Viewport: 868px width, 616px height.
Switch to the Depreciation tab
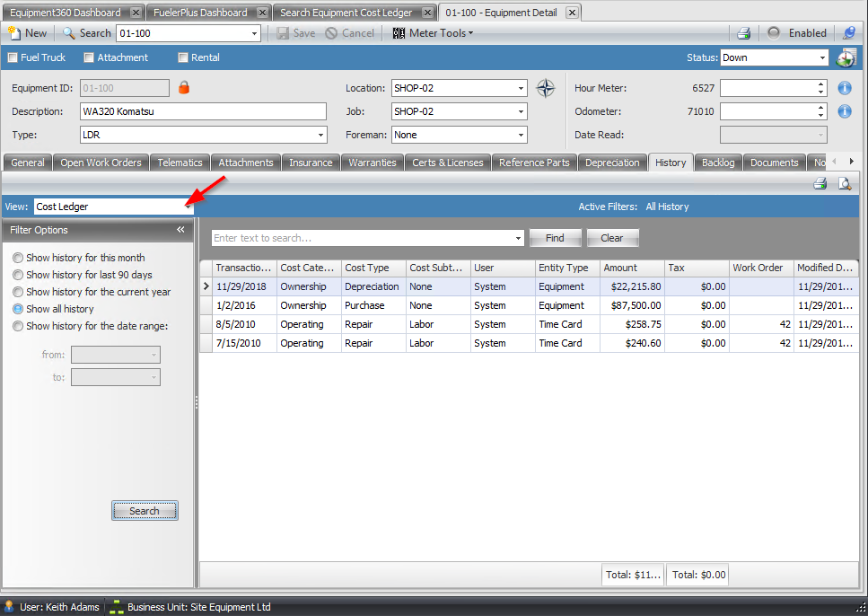(612, 163)
